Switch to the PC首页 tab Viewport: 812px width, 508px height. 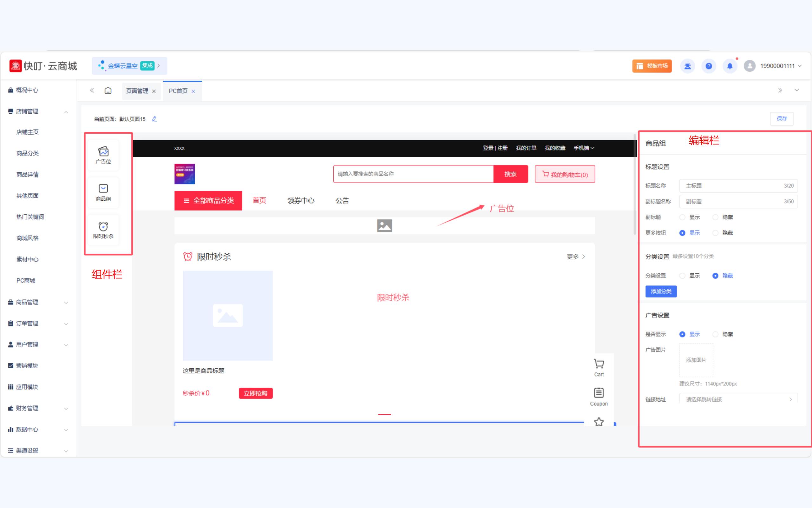pyautogui.click(x=178, y=91)
